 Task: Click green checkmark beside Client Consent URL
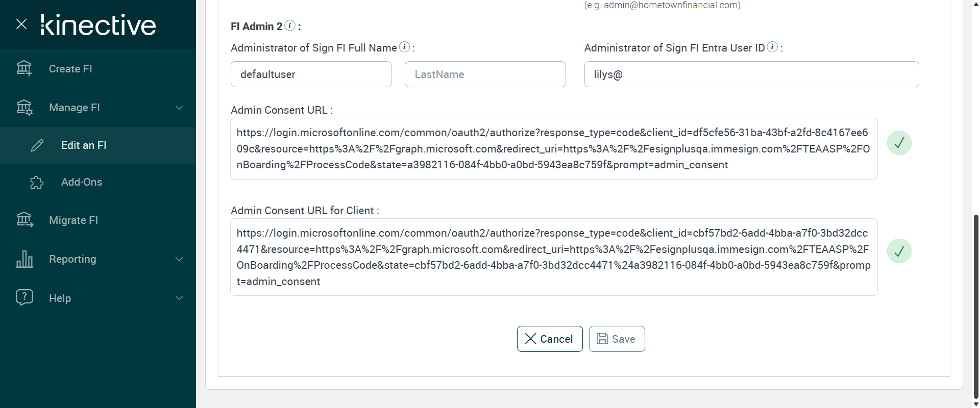tap(899, 251)
